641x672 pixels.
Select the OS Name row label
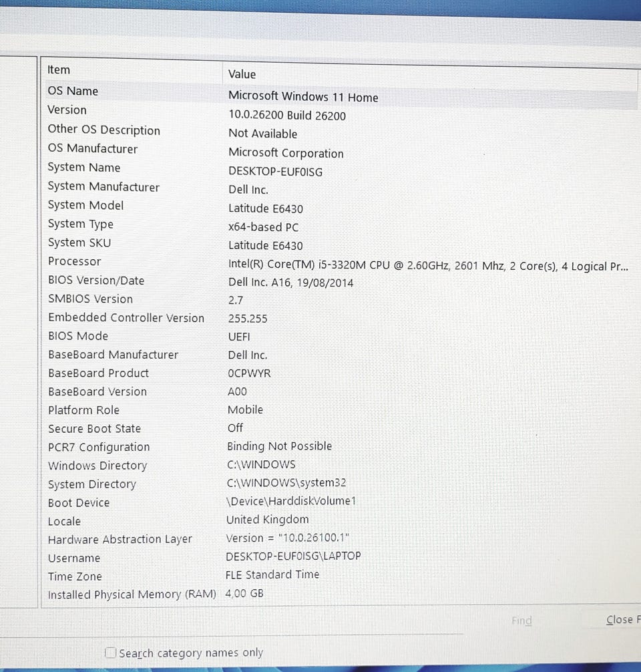(x=73, y=91)
